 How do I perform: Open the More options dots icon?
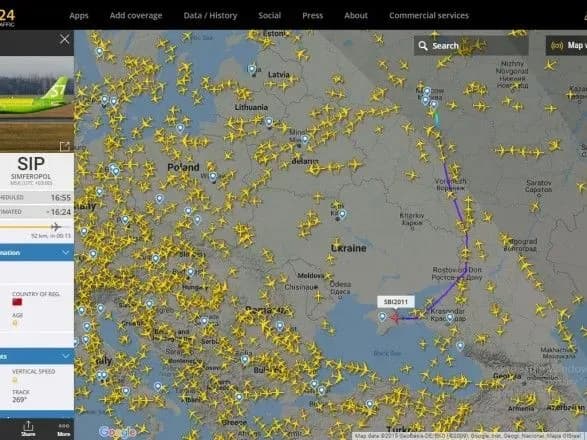click(x=64, y=429)
